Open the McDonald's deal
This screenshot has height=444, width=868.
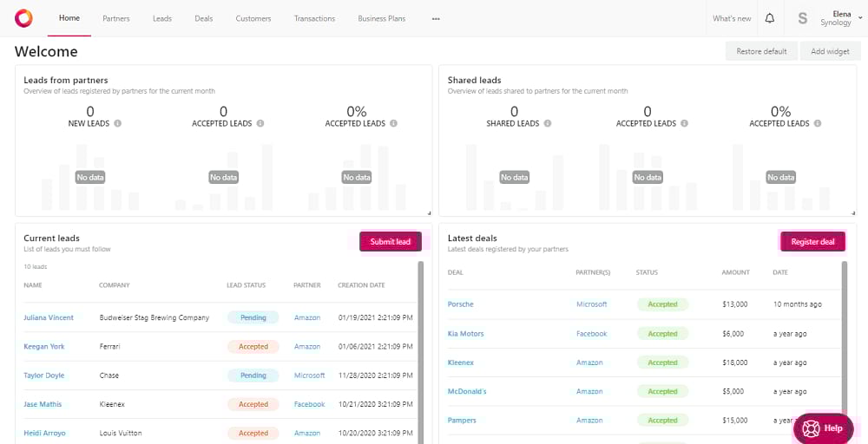467,391
